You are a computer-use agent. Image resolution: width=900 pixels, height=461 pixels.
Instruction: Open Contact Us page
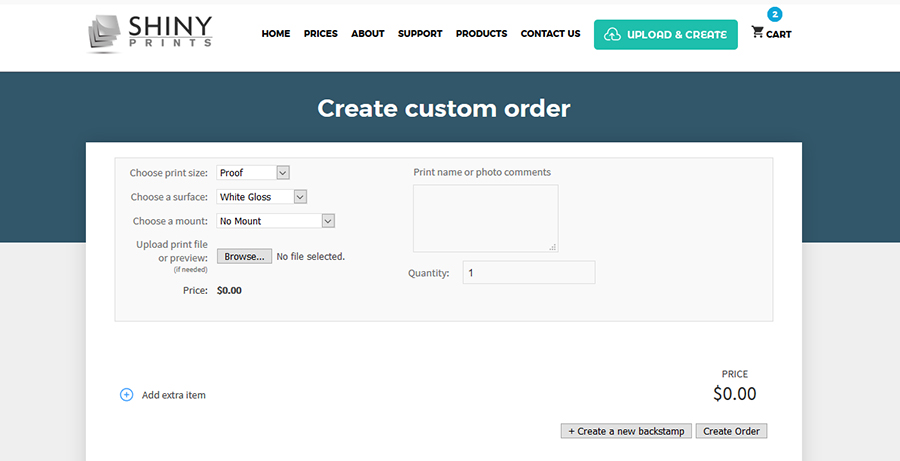pos(550,34)
